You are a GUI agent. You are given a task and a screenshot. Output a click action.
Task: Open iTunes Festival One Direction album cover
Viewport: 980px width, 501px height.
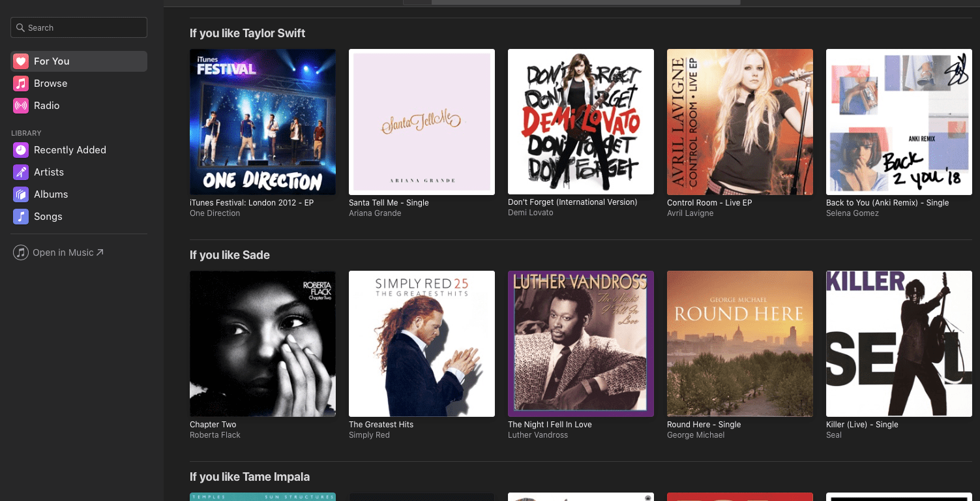pyautogui.click(x=263, y=122)
